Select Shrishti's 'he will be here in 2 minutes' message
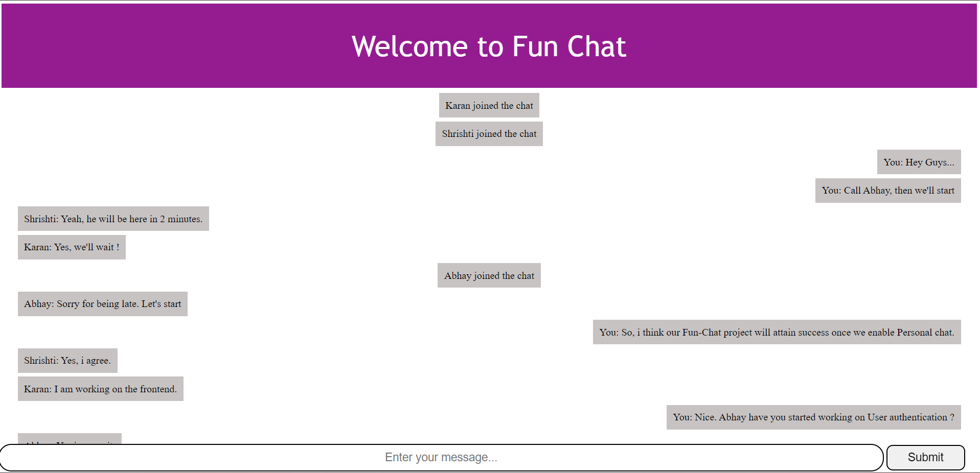Screen dimensions: 980x473 (112, 219)
